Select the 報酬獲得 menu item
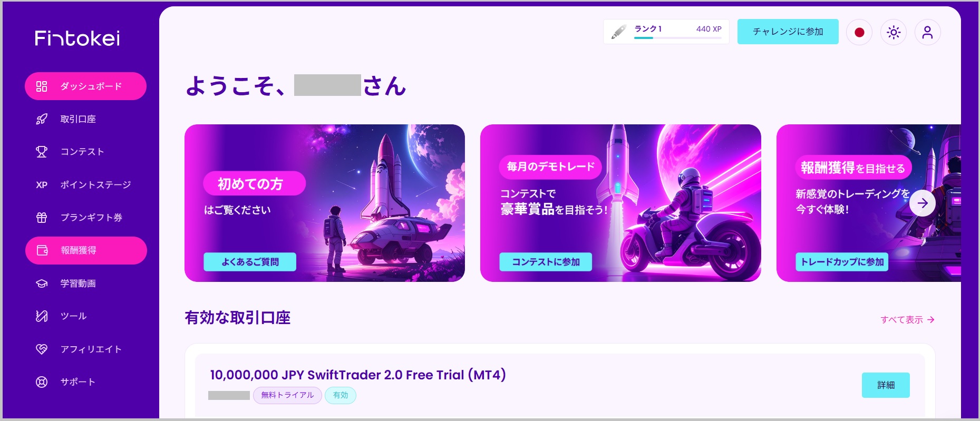980x421 pixels. pyautogui.click(x=86, y=250)
